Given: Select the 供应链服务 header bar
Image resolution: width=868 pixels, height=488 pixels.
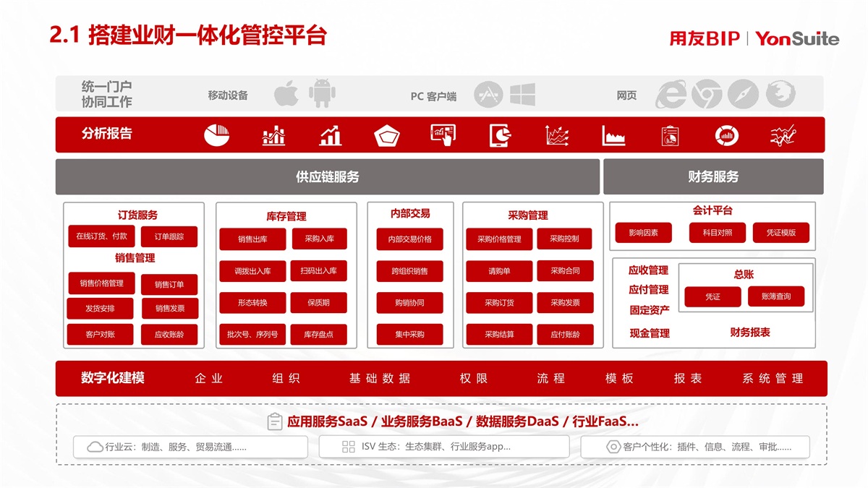Looking at the screenshot, I should (328, 177).
